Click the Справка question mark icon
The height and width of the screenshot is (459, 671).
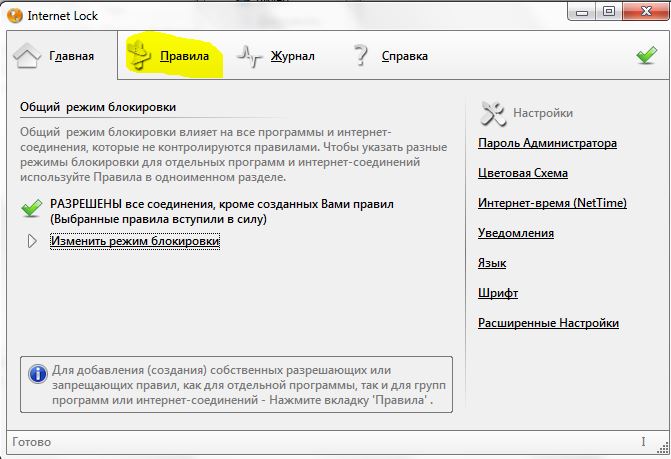[x=361, y=56]
